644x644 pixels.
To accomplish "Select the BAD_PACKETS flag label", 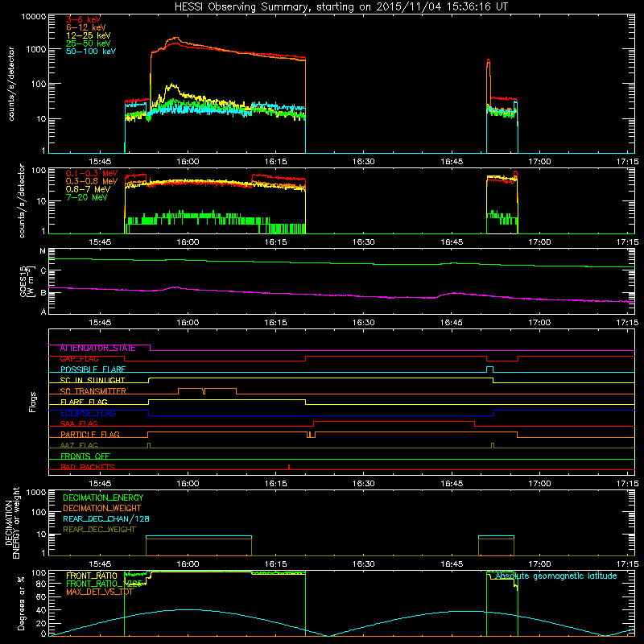I will click(88, 467).
